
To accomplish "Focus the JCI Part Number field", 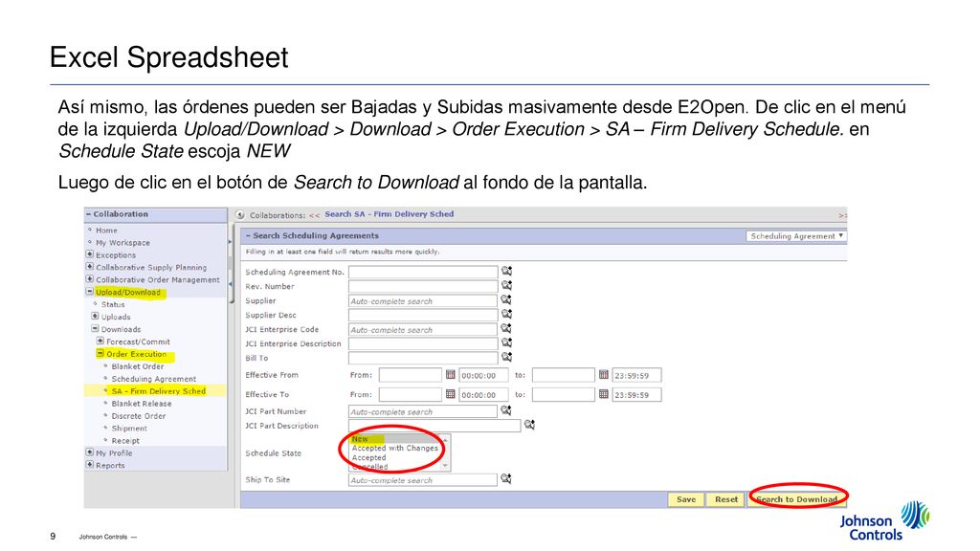I will click(423, 411).
